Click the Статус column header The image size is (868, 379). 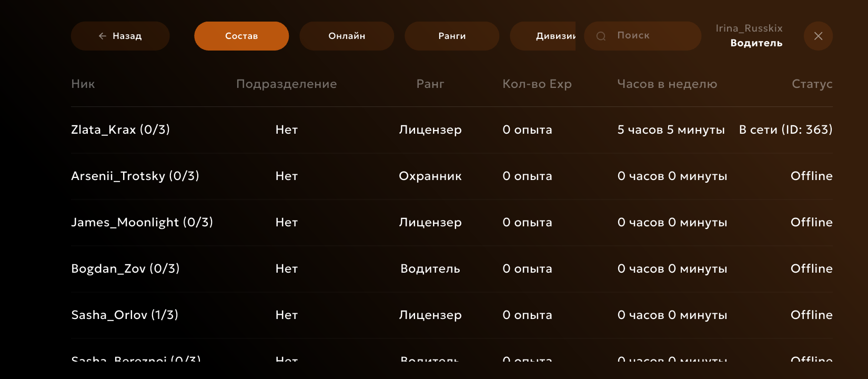click(812, 84)
